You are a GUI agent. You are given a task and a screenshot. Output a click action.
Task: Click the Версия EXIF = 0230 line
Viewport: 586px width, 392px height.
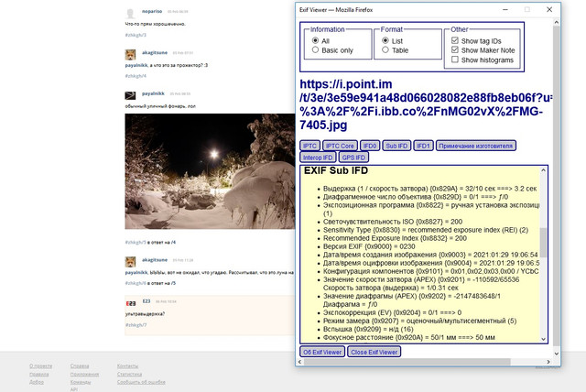point(369,246)
